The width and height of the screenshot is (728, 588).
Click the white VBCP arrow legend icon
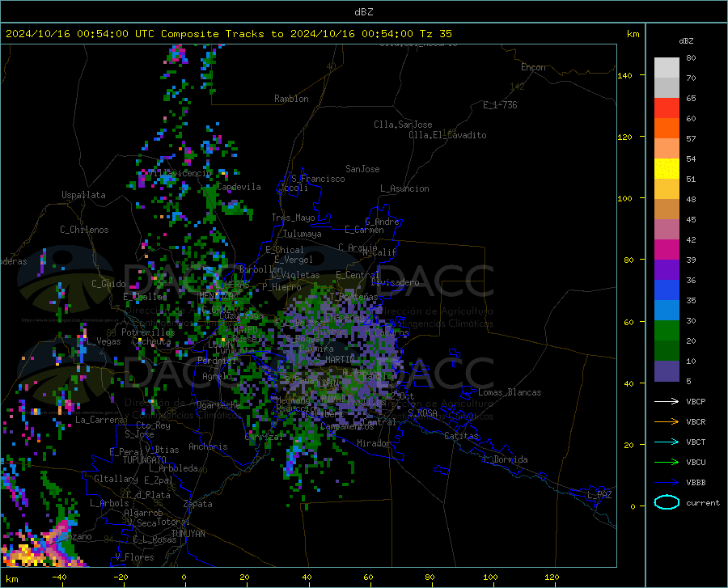tap(667, 401)
